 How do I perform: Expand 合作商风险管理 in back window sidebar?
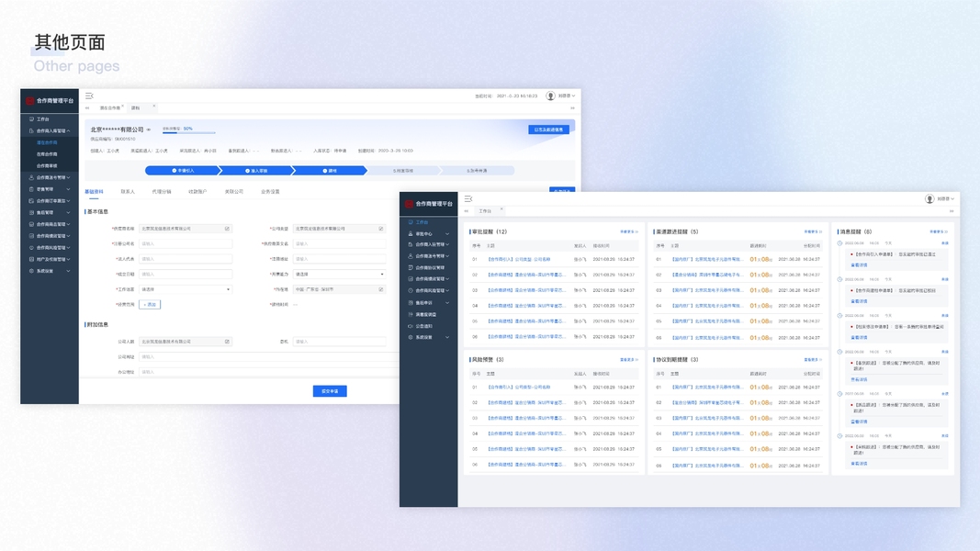(x=68, y=247)
